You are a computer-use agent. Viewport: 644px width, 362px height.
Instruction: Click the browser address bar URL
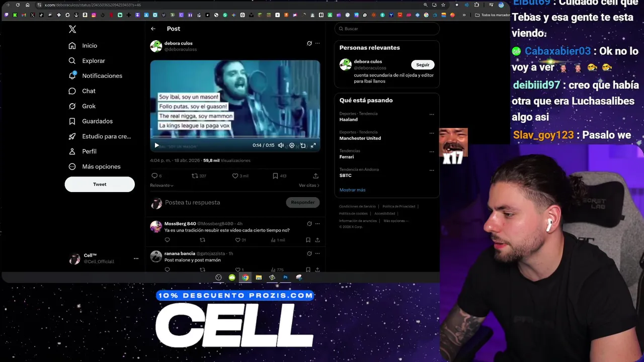click(93, 5)
